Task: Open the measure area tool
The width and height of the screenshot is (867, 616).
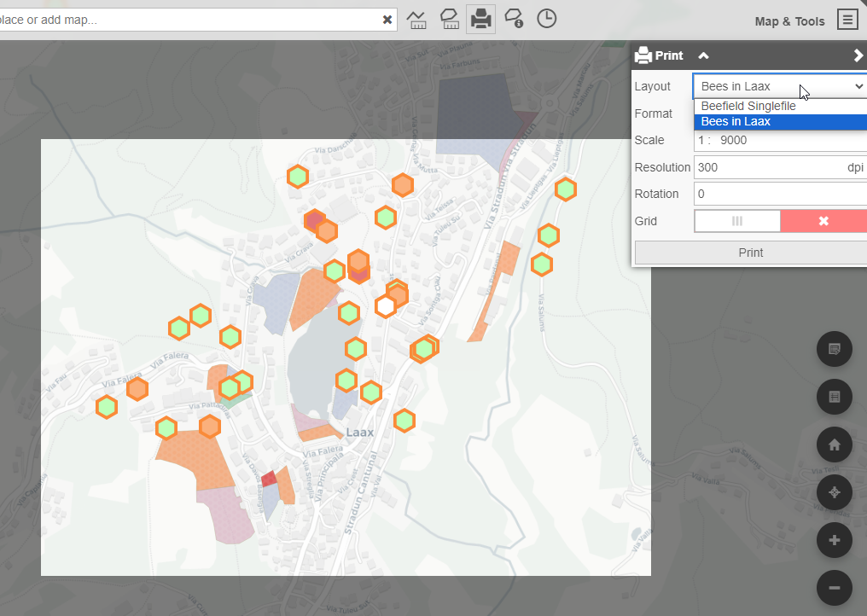Action: [449, 20]
